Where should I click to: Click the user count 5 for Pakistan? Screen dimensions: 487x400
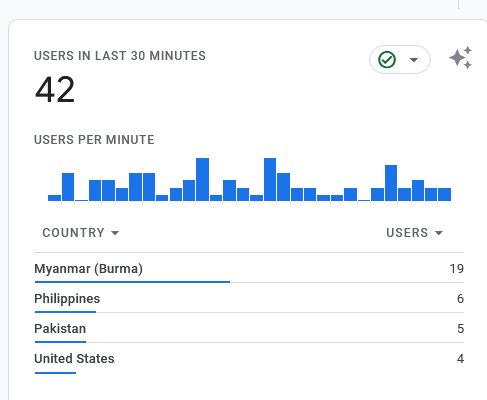coord(460,329)
